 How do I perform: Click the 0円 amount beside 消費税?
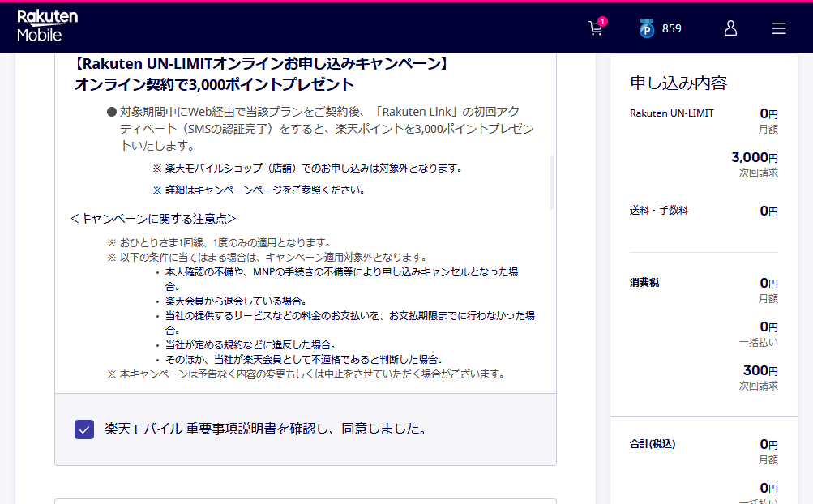tap(769, 283)
